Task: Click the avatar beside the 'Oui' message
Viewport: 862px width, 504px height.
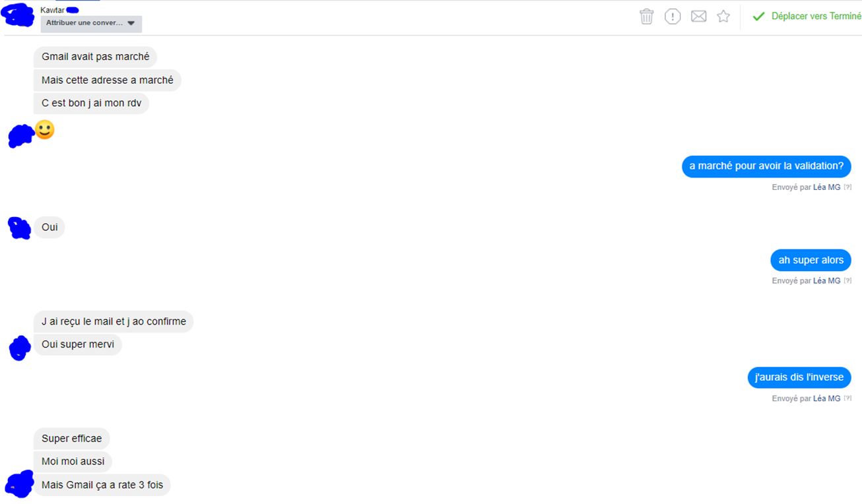Action: 19,228
